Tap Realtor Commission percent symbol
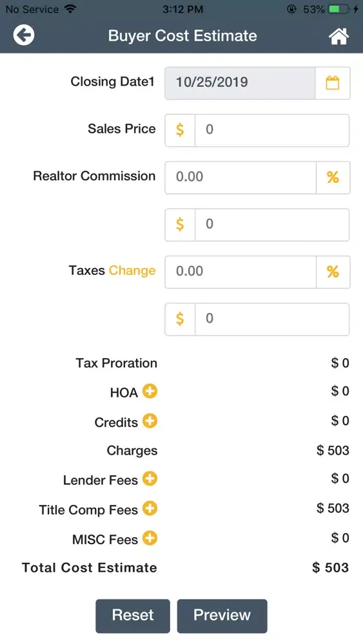This screenshot has height=644, width=363. point(333,178)
